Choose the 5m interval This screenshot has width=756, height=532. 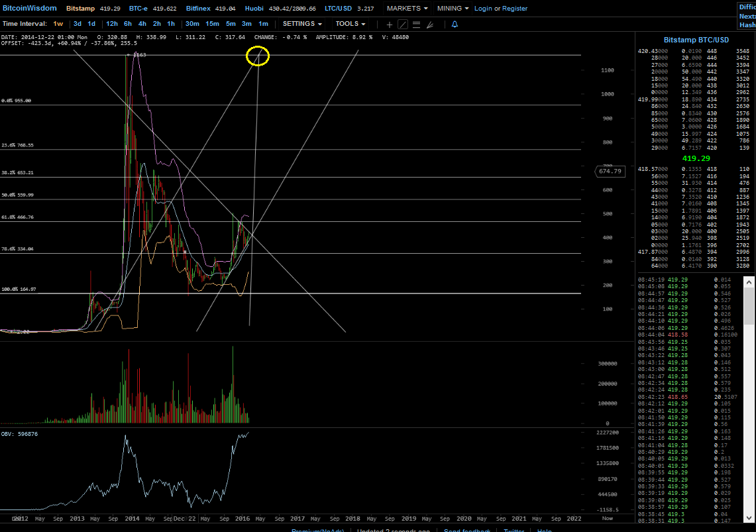click(x=231, y=24)
